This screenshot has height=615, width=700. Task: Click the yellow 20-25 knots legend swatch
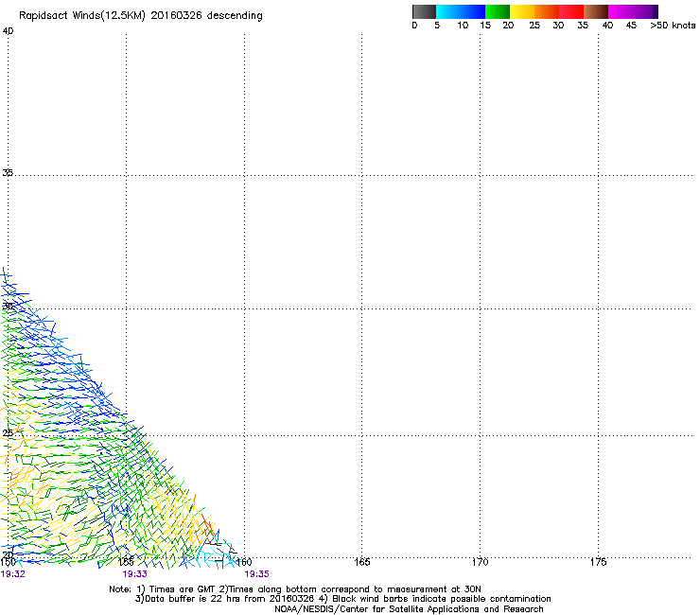click(522, 11)
